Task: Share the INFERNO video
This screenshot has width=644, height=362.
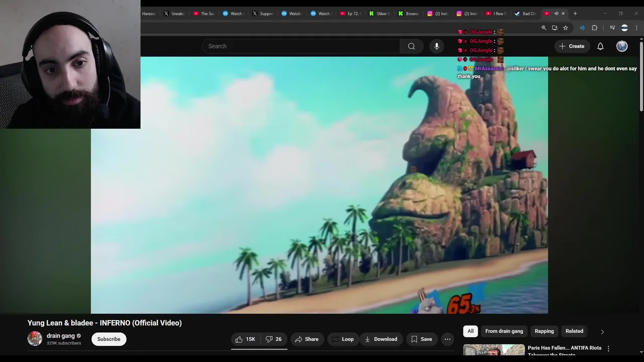Action: (x=307, y=339)
